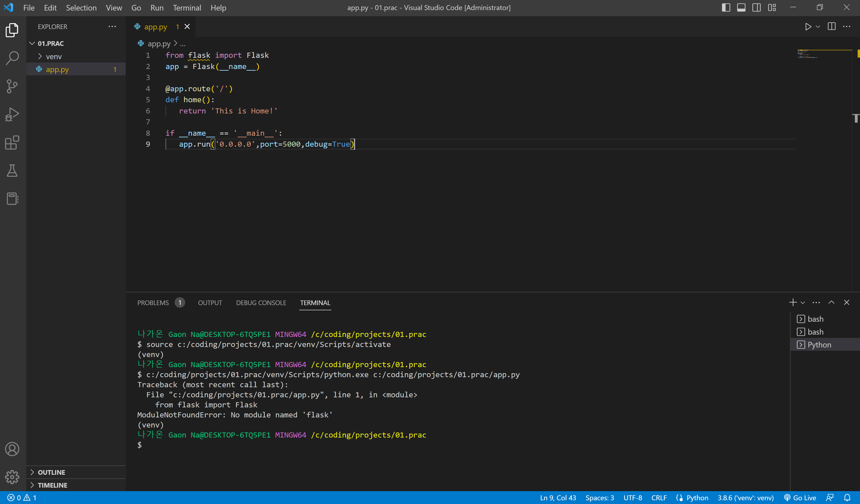
Task: Change end of line sequence CRLF
Action: [x=659, y=498]
